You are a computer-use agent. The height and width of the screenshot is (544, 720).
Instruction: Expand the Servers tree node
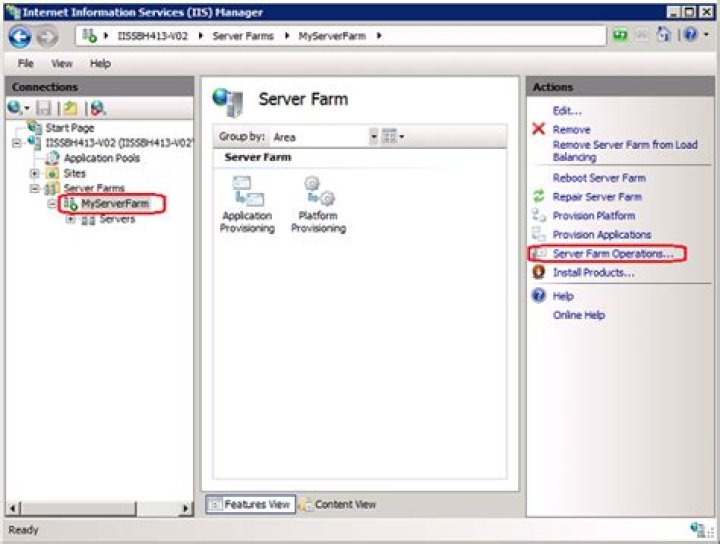tap(70, 219)
